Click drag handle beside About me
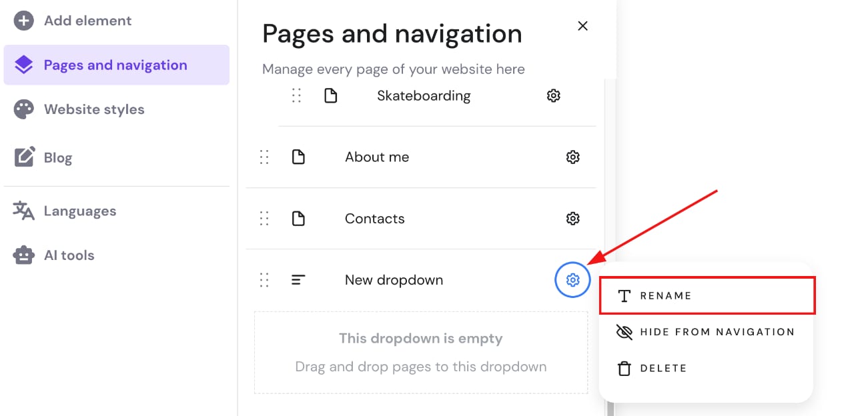This screenshot has width=868, height=416. (x=264, y=157)
